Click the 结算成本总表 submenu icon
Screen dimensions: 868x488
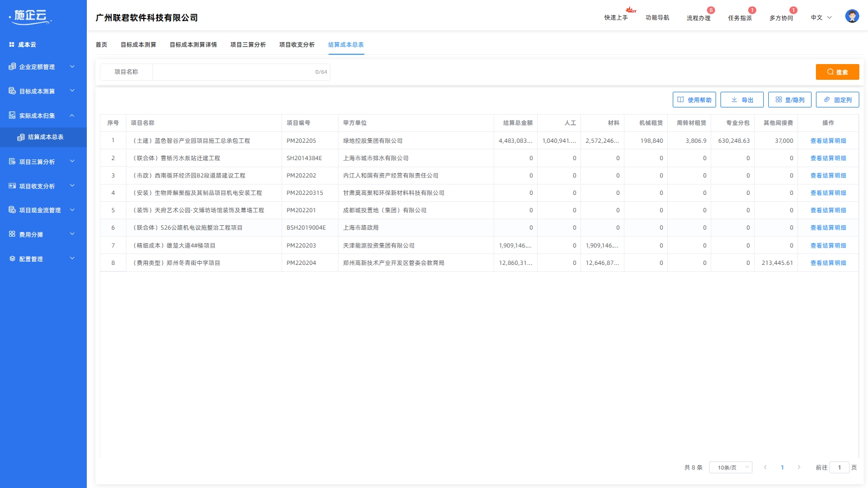click(x=21, y=137)
